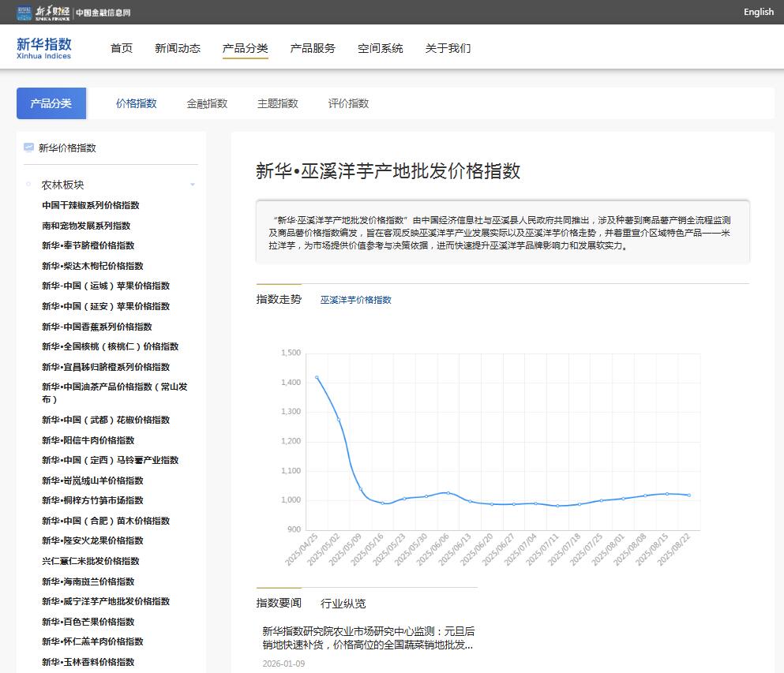Click the 2025/04/25 data point on chart
This screenshot has height=673, width=784.
317,377
